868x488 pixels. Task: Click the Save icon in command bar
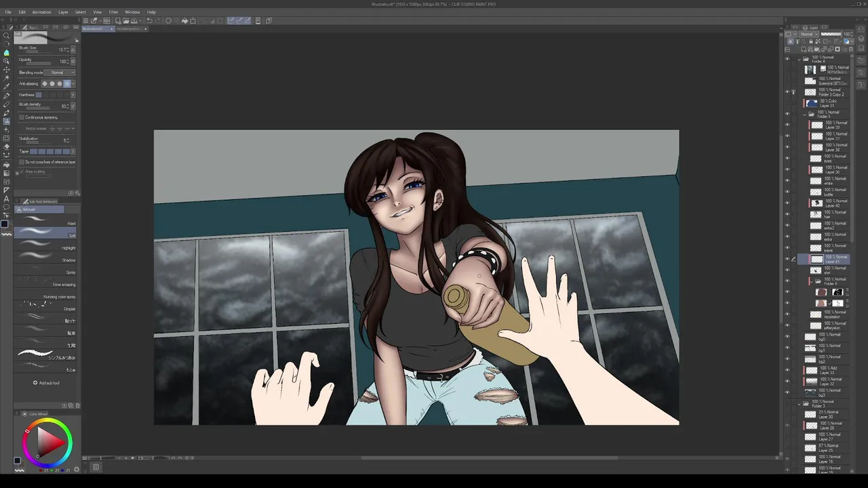pos(134,20)
